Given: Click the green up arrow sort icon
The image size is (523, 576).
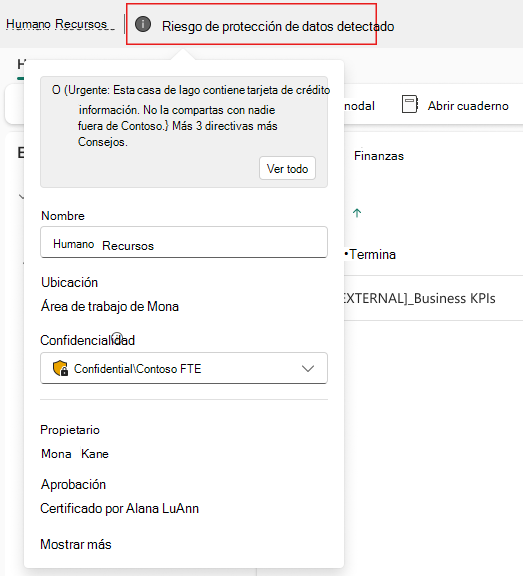Looking at the screenshot, I should (357, 213).
